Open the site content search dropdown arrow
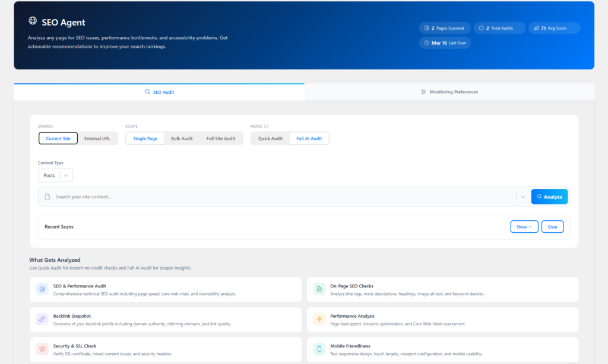 coord(522,197)
